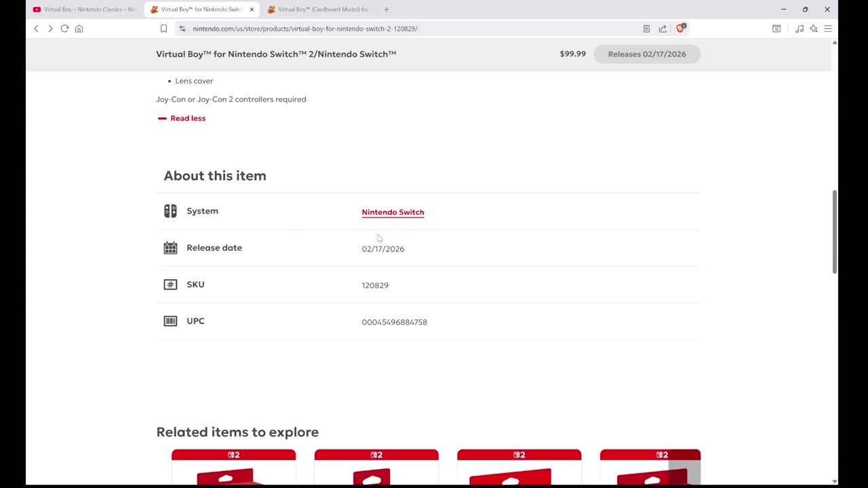Click the Release date calendar icon
This screenshot has width=868, height=488.
click(x=170, y=247)
